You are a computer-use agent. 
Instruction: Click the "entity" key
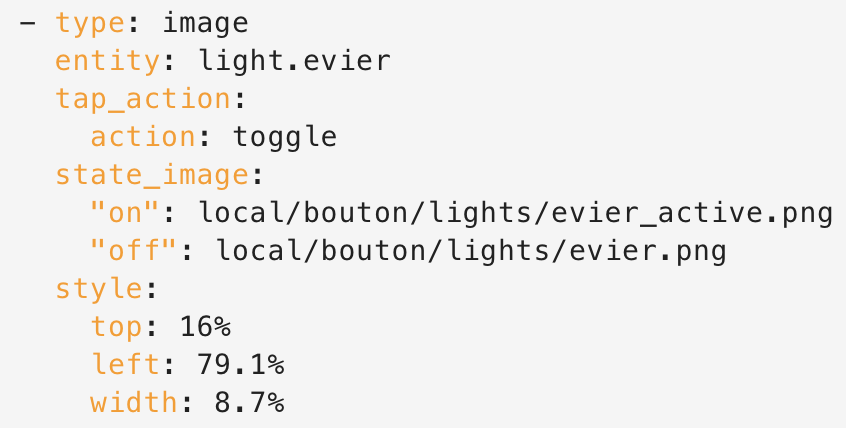point(107,60)
